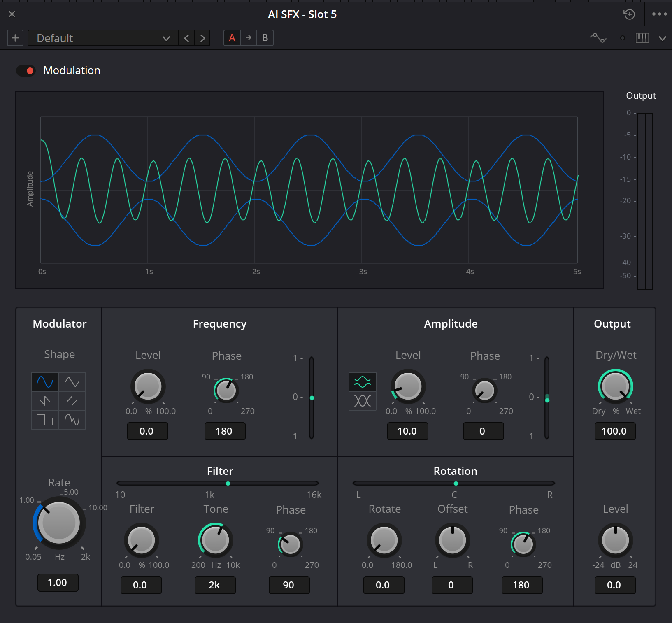Click the Rate knob
Viewport: 672px width, 623px height.
tap(59, 523)
